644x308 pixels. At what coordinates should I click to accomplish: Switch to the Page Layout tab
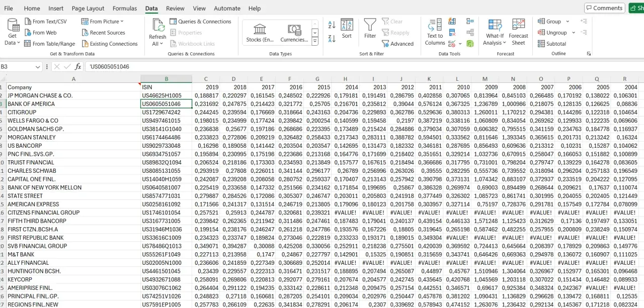88,8
